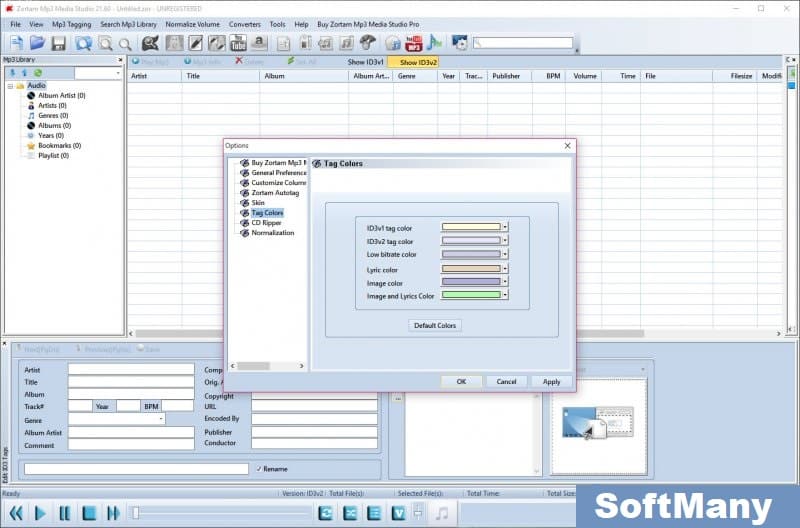Click the green music note toolbar icon
The height and width of the screenshot is (528, 800).
click(434, 43)
